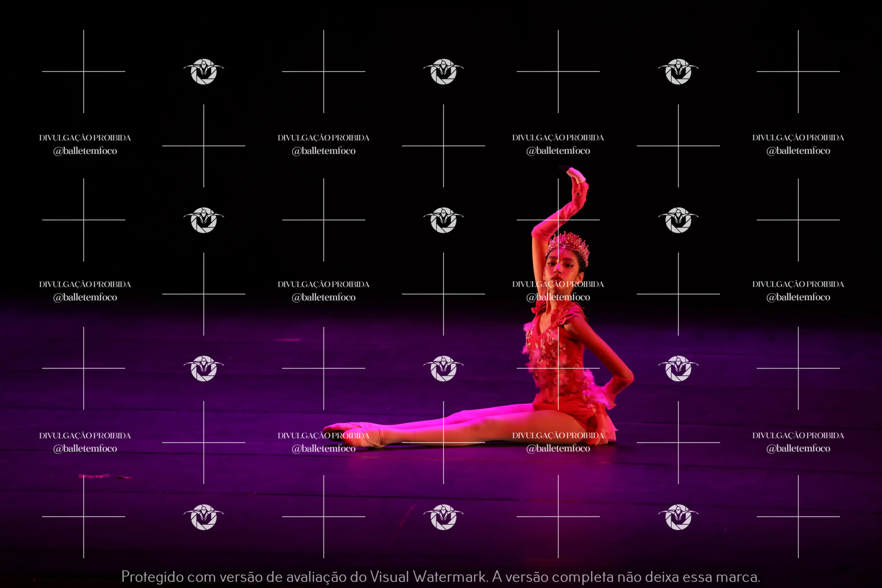The image size is (882, 588).
Task: Click the crosshair center in the top-left corner
Action: 84,71
